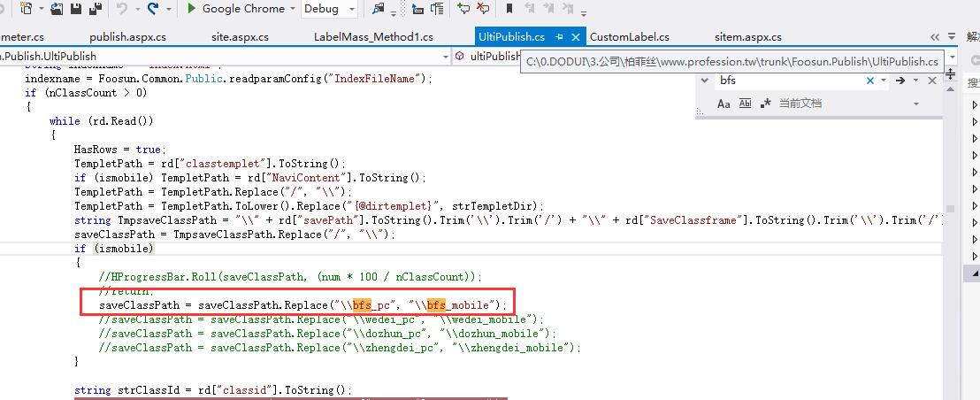Open the sitem.aspx.cs tab
Viewport: 980px width, 400px height.
click(x=747, y=37)
